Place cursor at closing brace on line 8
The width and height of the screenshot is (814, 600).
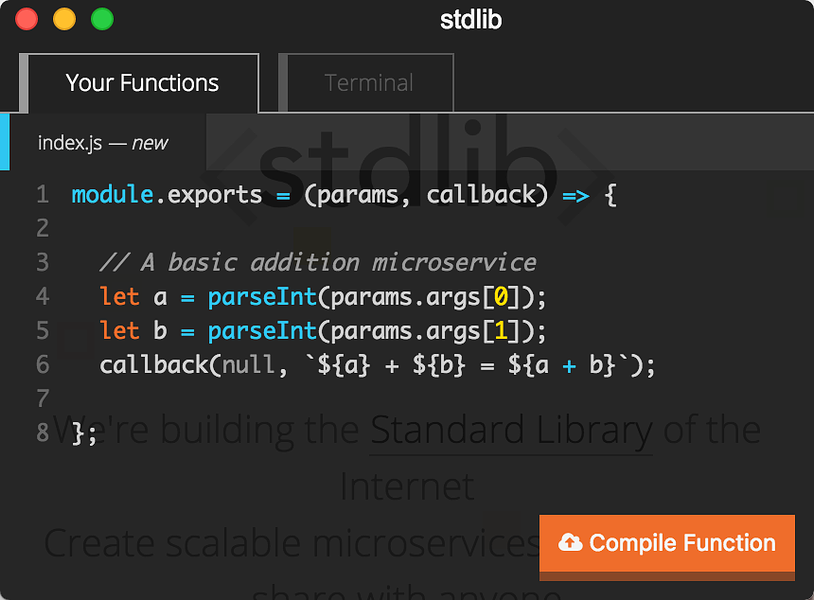pyautogui.click(x=78, y=434)
